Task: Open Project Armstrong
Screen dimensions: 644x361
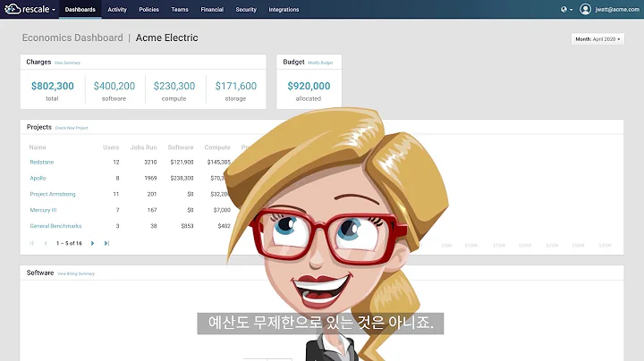Action: click(53, 194)
